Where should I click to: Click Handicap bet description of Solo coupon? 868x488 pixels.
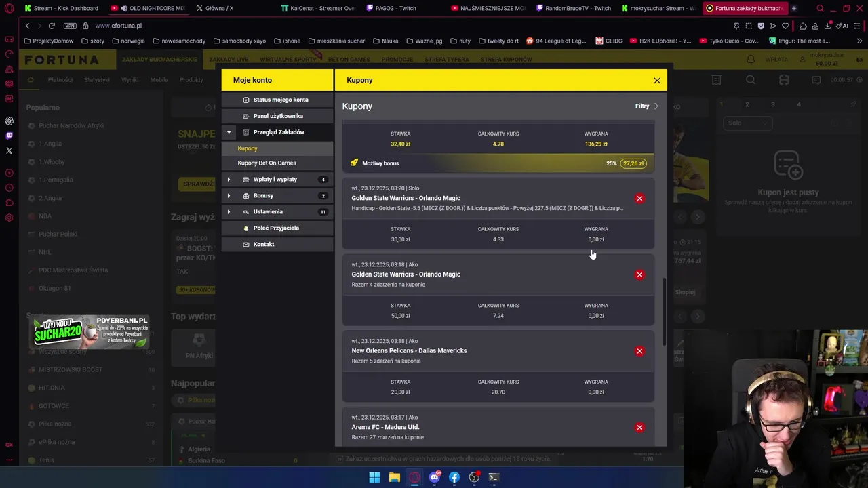[487, 209]
